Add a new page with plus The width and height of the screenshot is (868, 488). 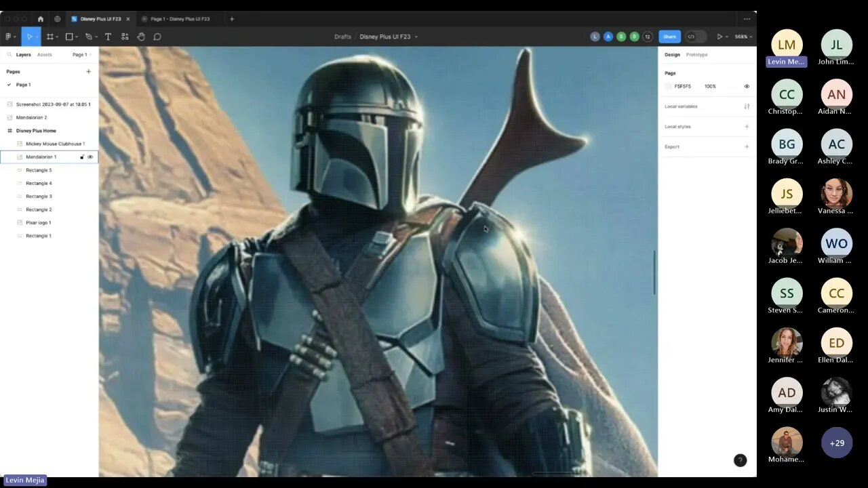[x=88, y=71]
